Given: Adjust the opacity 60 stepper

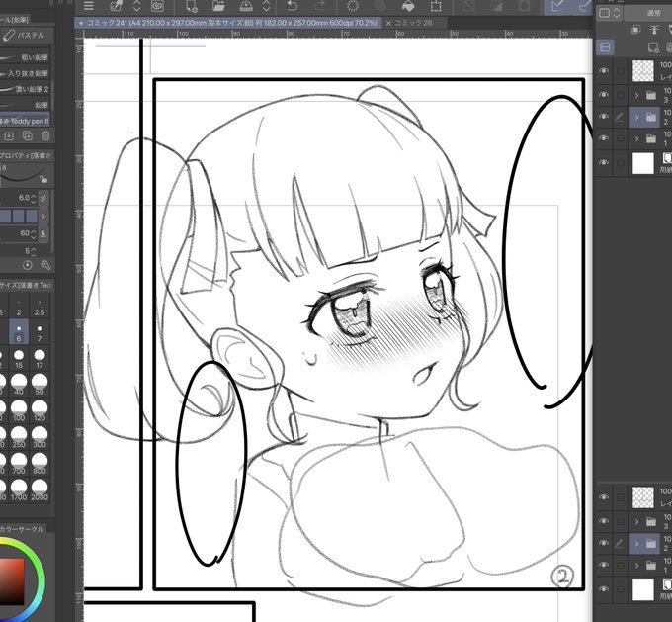Looking at the screenshot, I should [34, 233].
